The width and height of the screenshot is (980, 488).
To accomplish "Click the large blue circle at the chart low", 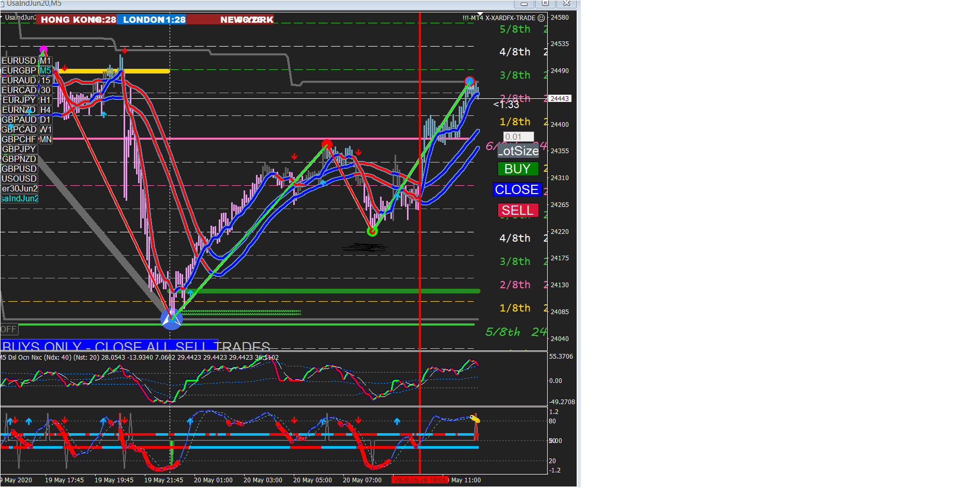I will (x=172, y=319).
